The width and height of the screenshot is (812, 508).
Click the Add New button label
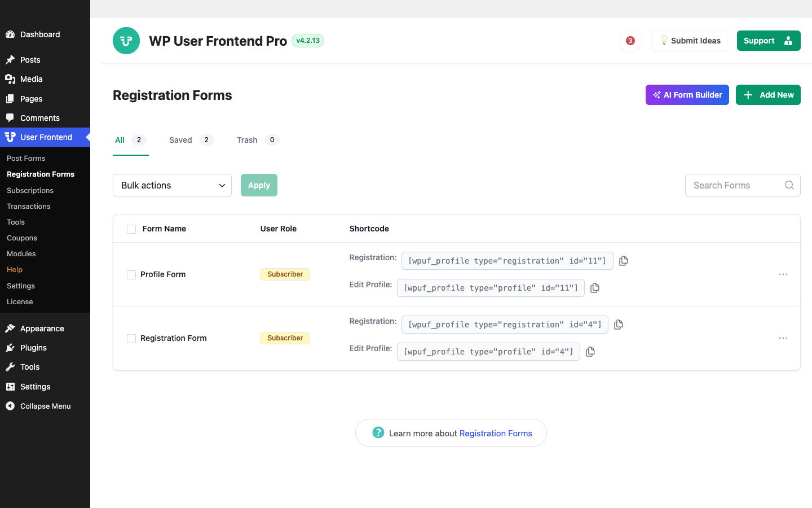click(776, 95)
